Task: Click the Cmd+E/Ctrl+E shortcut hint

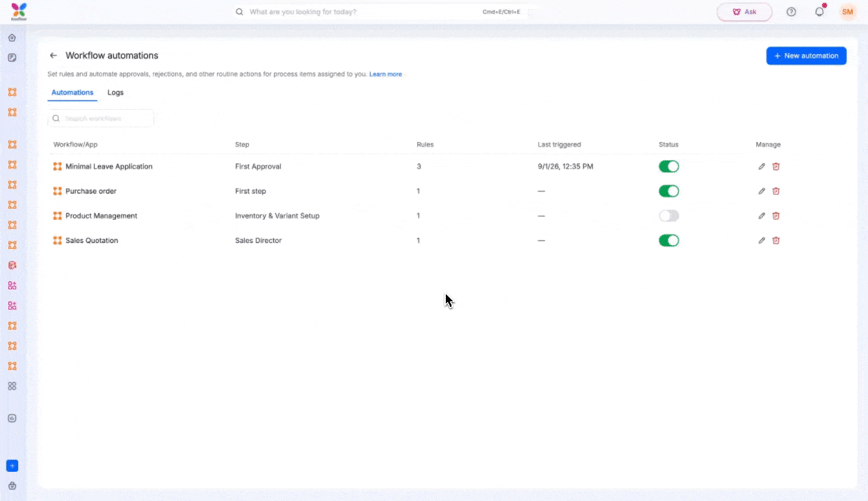Action: click(501, 12)
